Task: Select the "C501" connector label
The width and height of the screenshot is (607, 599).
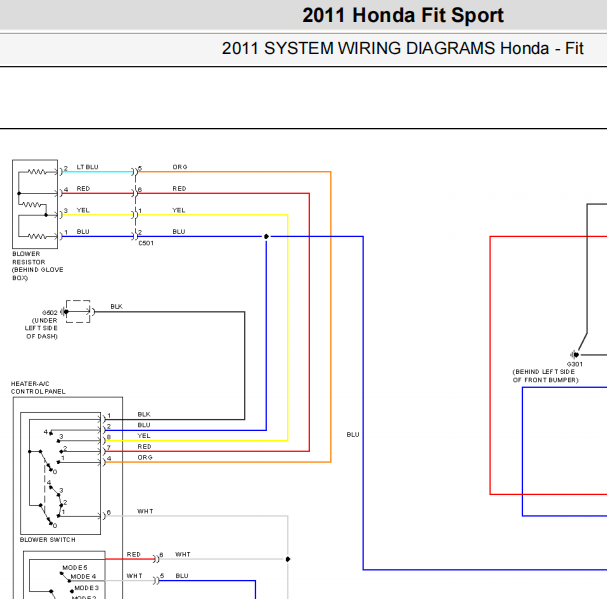Action: (x=146, y=243)
